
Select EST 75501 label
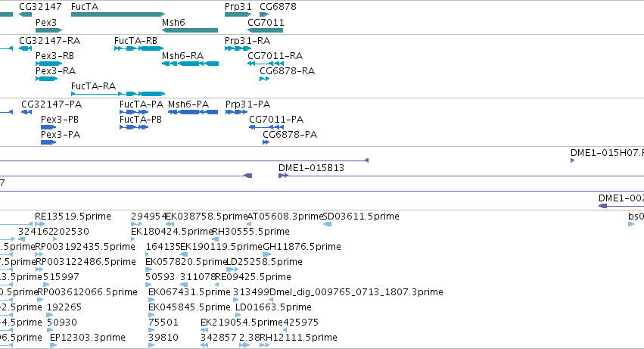pos(163,323)
